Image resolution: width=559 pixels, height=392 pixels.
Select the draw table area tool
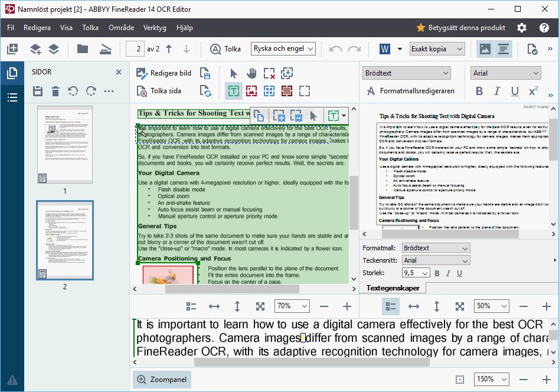(269, 91)
